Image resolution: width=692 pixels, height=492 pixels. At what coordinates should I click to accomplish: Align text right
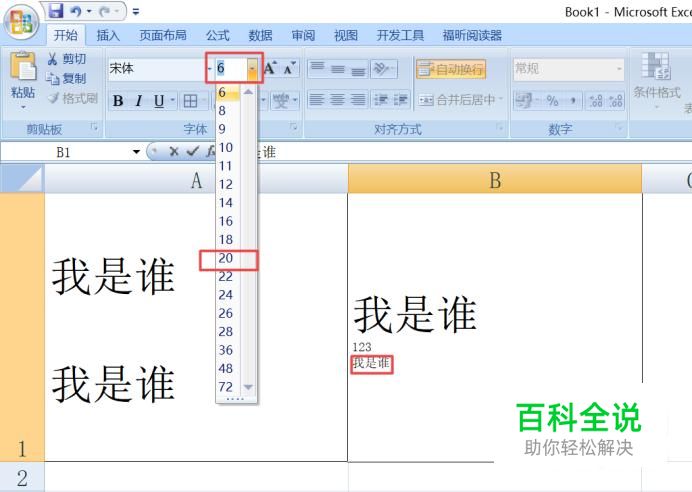(x=358, y=100)
